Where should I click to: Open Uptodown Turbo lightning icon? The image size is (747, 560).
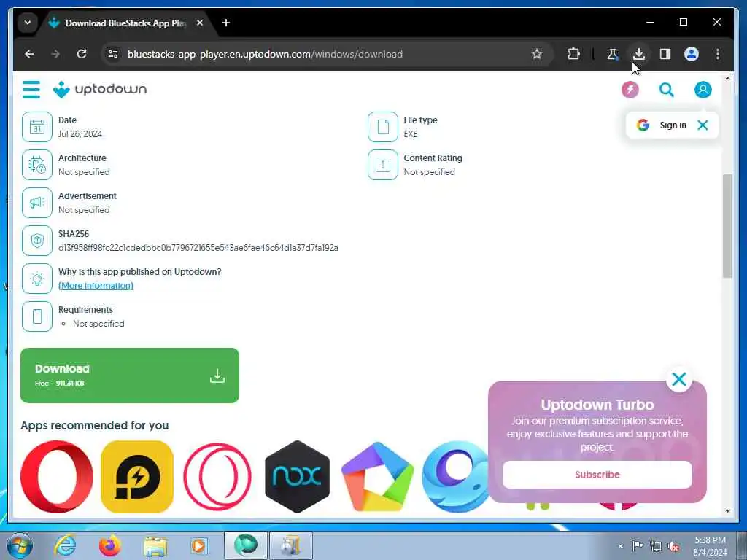[630, 90]
